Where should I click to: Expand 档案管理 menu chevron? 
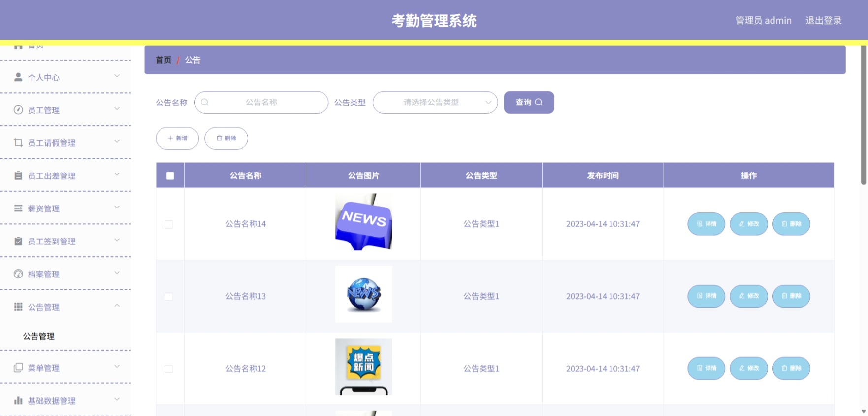click(117, 273)
